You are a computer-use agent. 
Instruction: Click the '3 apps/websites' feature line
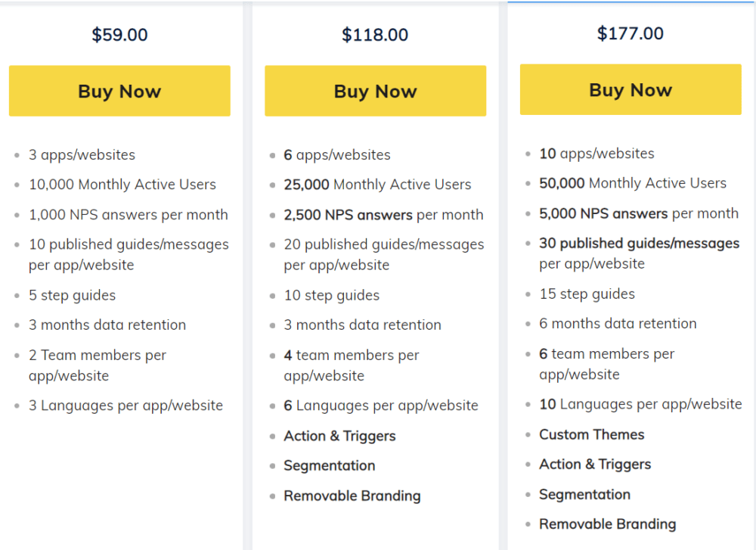[82, 155]
